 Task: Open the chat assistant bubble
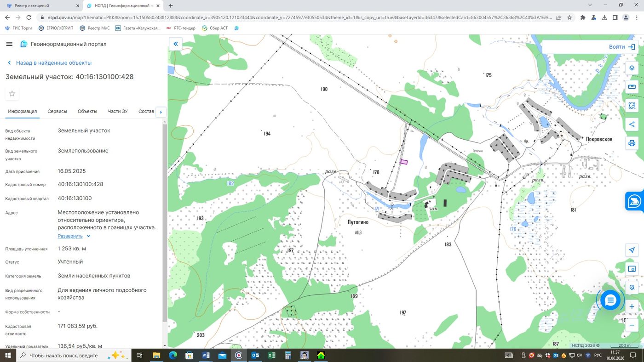610,300
